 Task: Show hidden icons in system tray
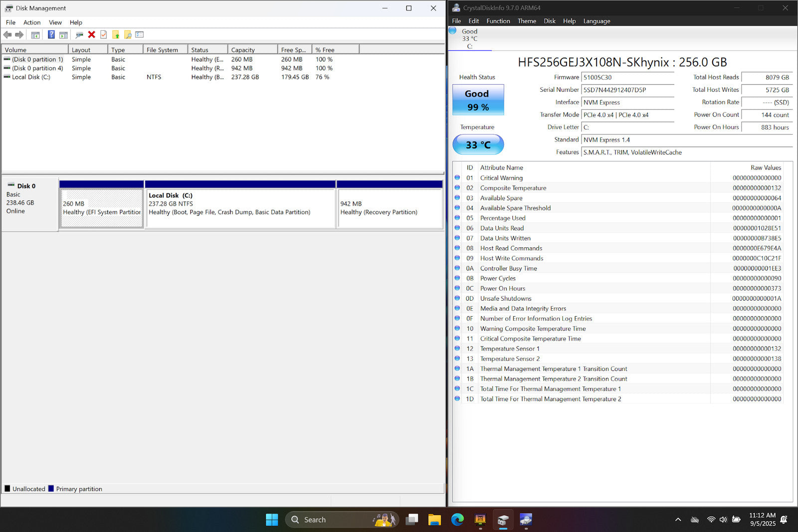[678, 520]
